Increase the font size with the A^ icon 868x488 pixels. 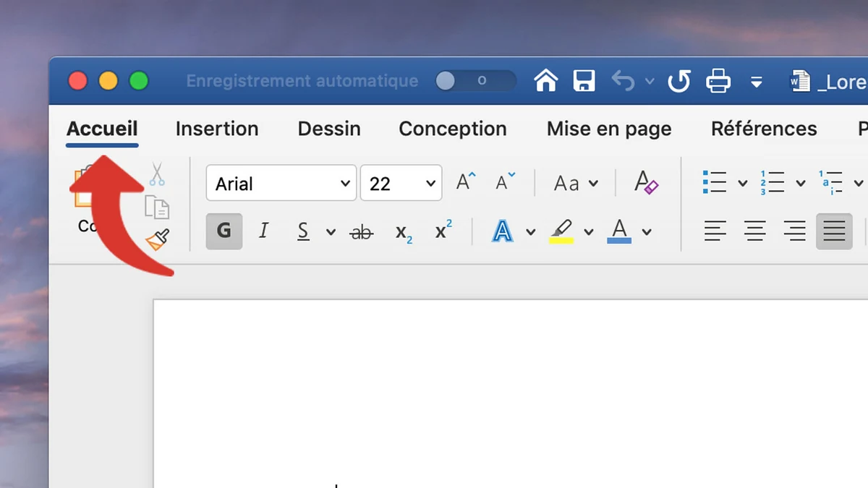(x=463, y=182)
